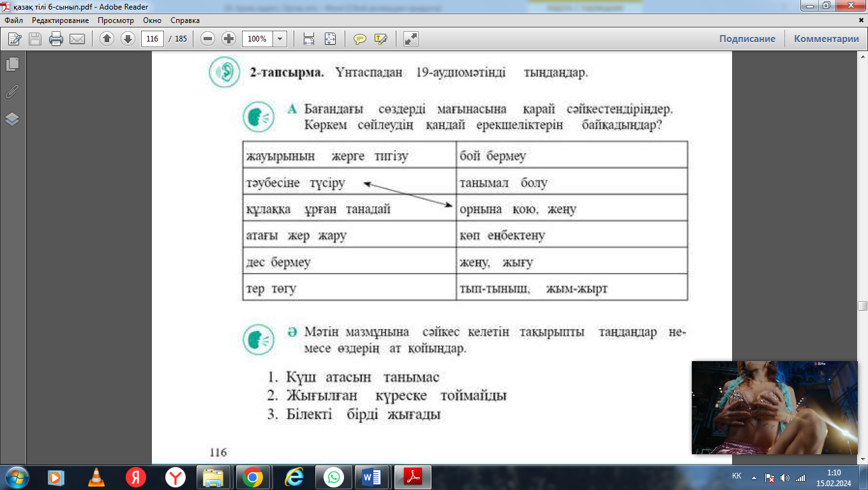Open the page thumbnails panel
Screen dimensions: 868x490
click(x=12, y=64)
